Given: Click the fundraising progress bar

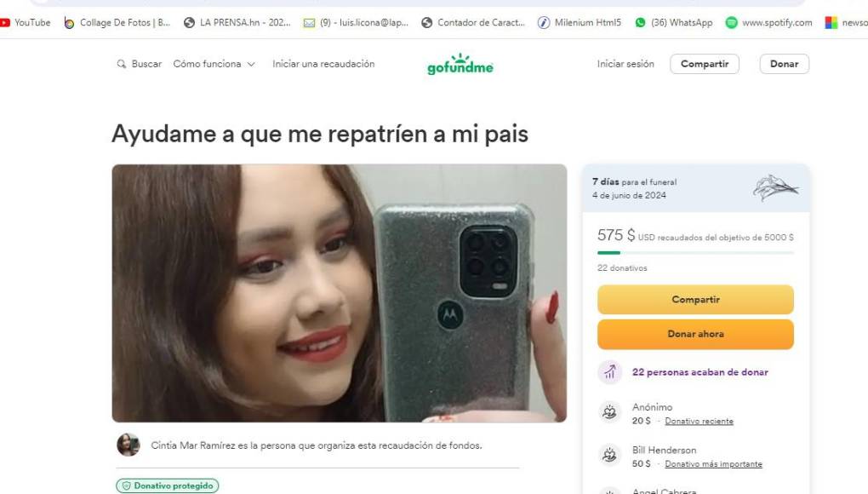Looking at the screenshot, I should pos(695,253).
